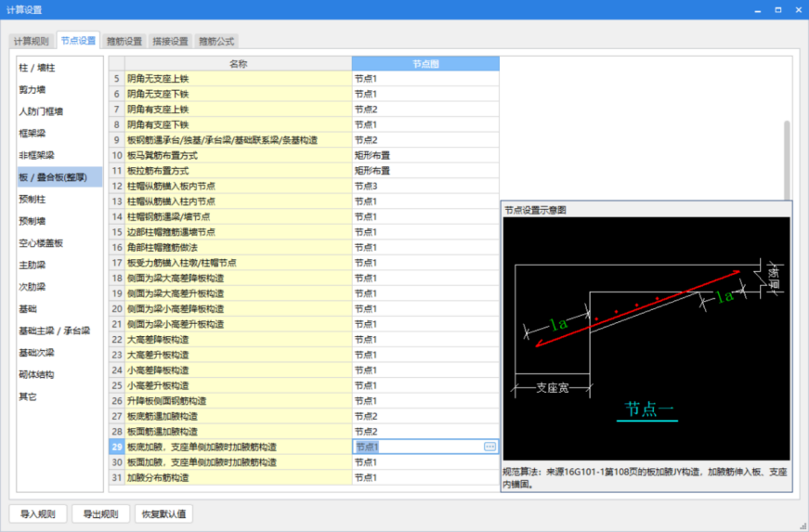This screenshot has width=809, height=532.
Task: Click 节点3 value in row 12
Action: 425,186
